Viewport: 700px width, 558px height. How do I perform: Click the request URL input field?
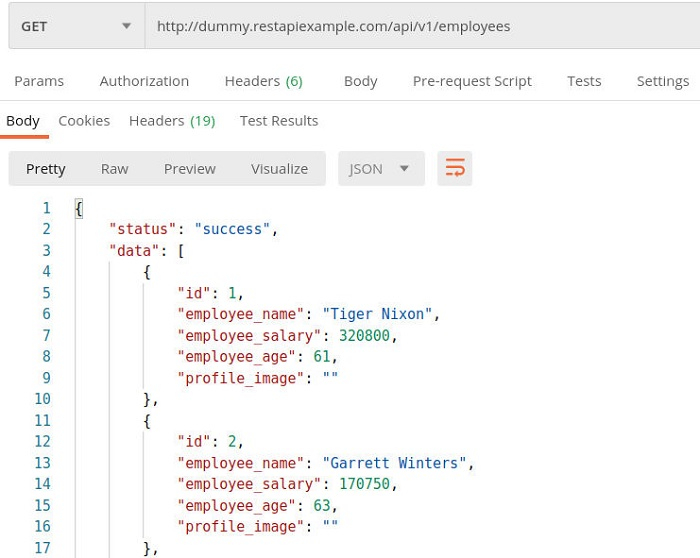tap(420, 27)
